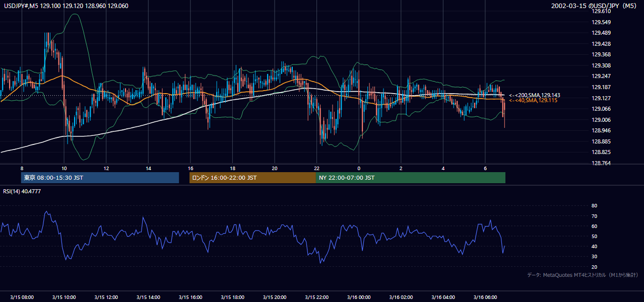Click hour tick 8 below price chart
The image size is (644, 302).
22,168
